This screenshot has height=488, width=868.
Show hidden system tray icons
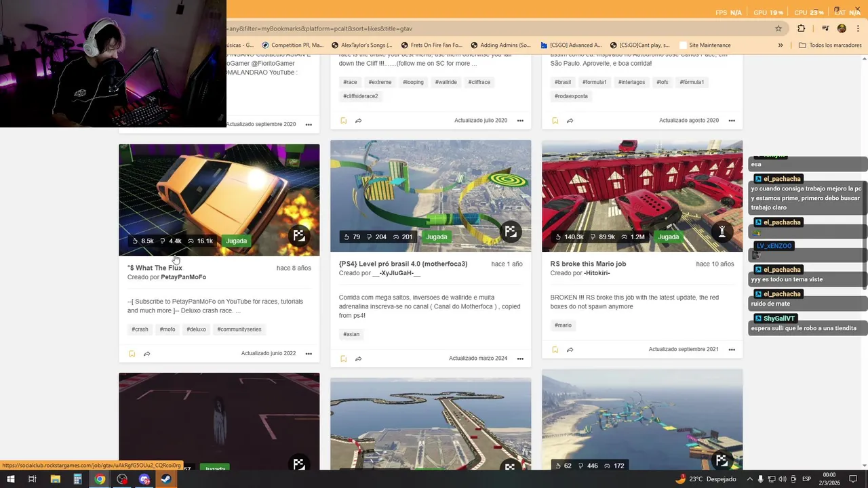[x=749, y=479]
